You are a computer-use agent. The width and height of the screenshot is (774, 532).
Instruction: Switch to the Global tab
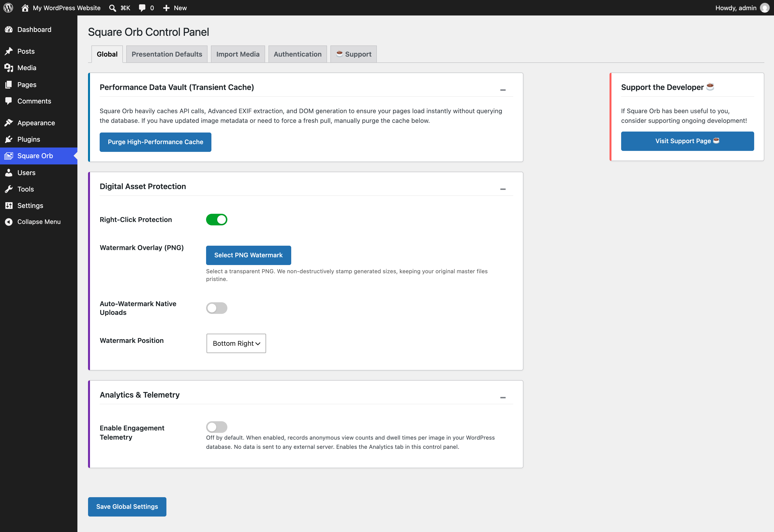tap(107, 54)
